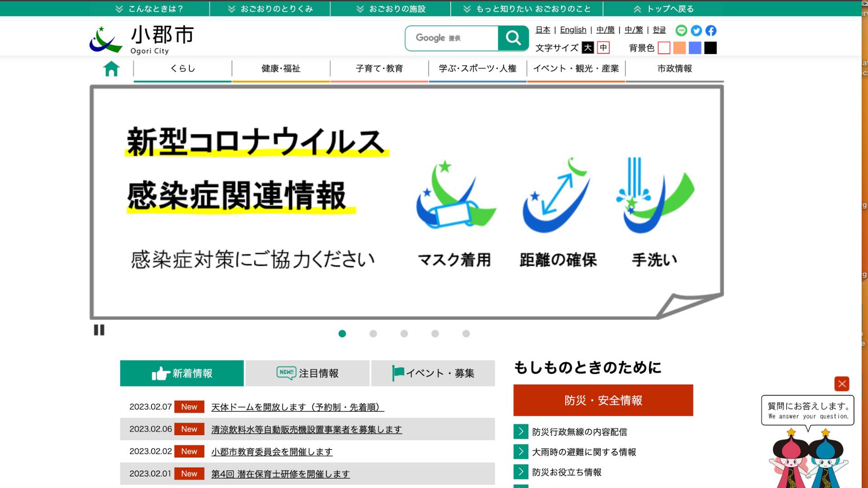
Task: Expand the おごおりの施設 section
Action: [391, 9]
